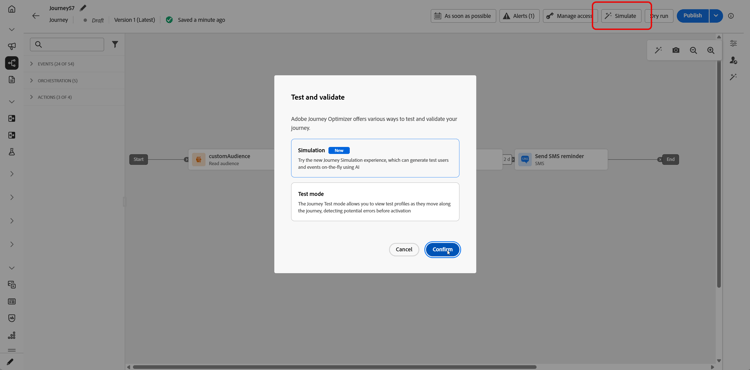The height and width of the screenshot is (370, 750).
Task: Click the document icon below the Journeys icon
Action: click(11, 79)
